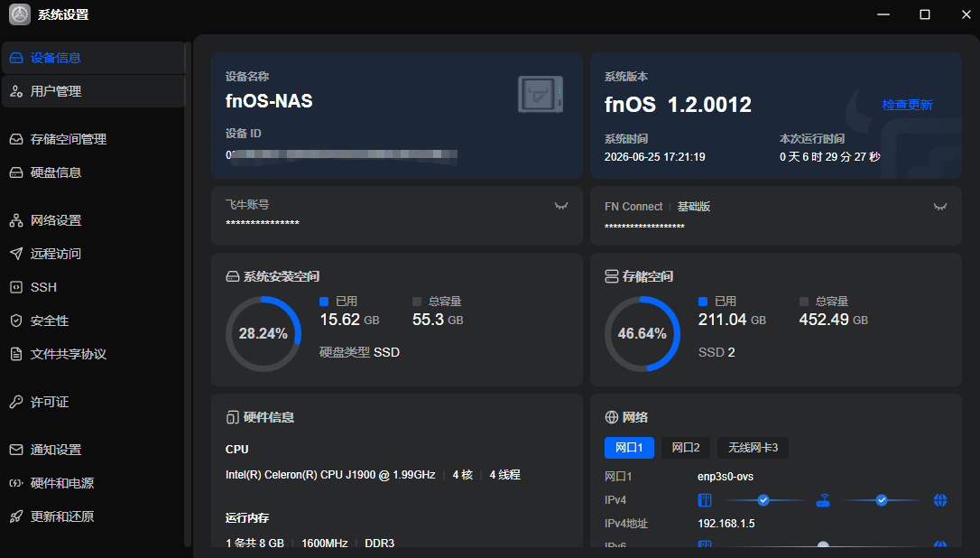Open 硬盘信息 in the sidebar
The height and width of the screenshot is (558, 980).
(x=94, y=172)
